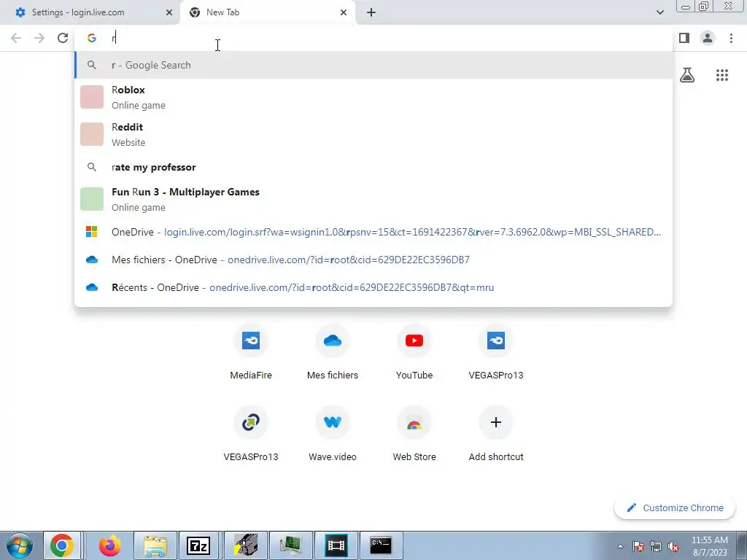
Task: Click the forward navigation arrow
Action: pyautogui.click(x=39, y=38)
